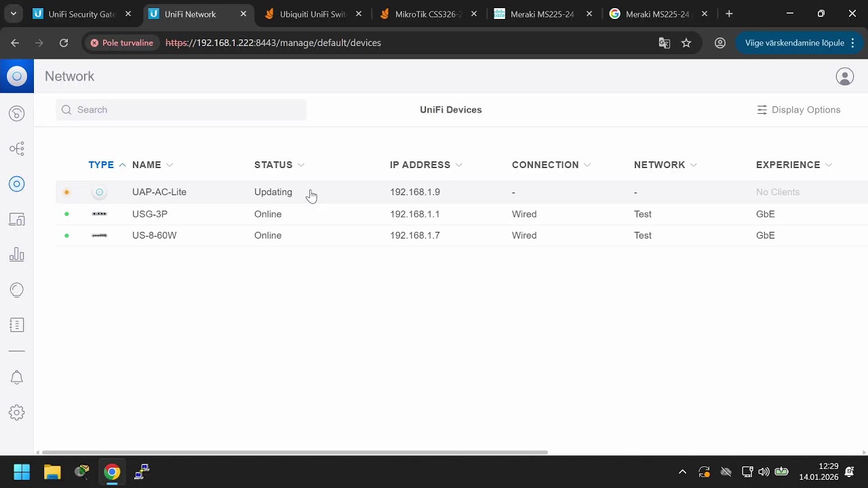This screenshot has height=488, width=868.
Task: Open the Chrome tab search dropdown
Action: [13, 14]
